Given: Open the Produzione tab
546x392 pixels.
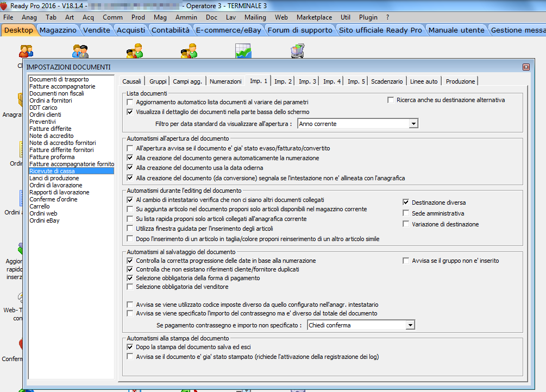Looking at the screenshot, I should (460, 81).
